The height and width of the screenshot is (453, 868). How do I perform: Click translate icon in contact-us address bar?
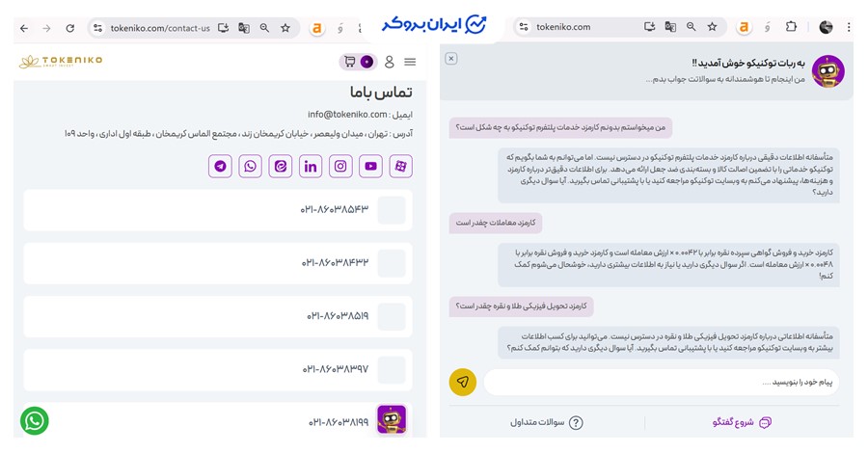tap(244, 28)
